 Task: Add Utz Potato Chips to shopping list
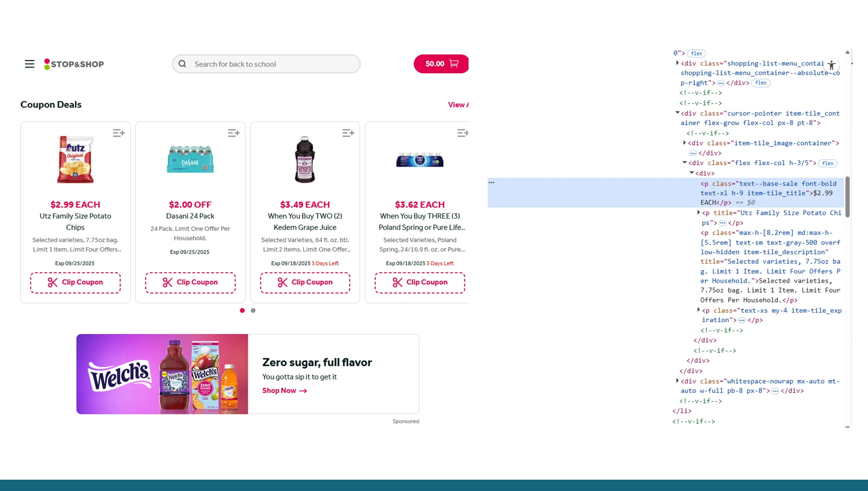point(119,133)
